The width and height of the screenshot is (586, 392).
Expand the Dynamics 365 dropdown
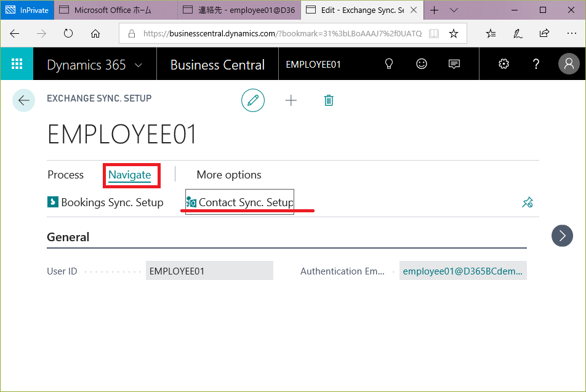tap(138, 65)
